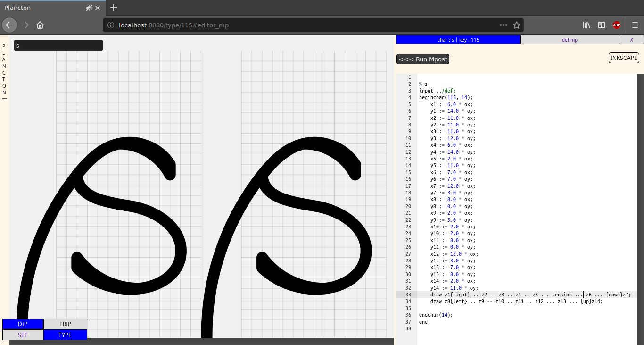Click the INKSCAPE button
The height and width of the screenshot is (345, 644).
[x=624, y=58]
